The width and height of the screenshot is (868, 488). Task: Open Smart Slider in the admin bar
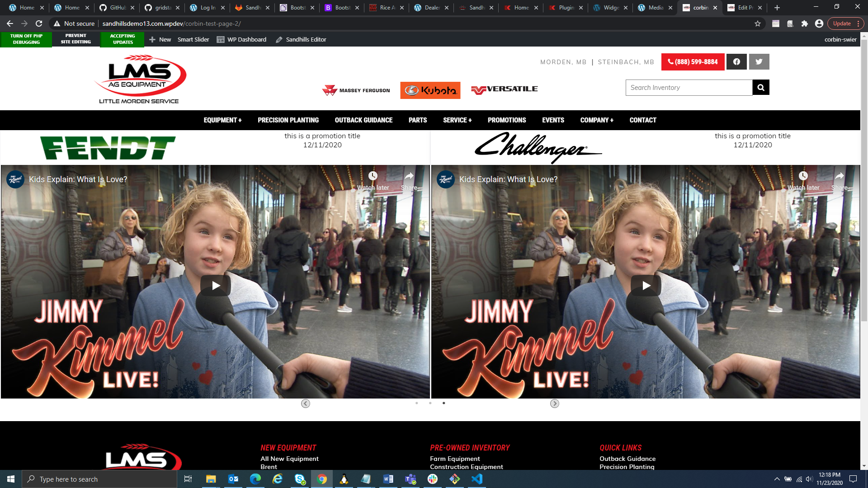point(193,39)
